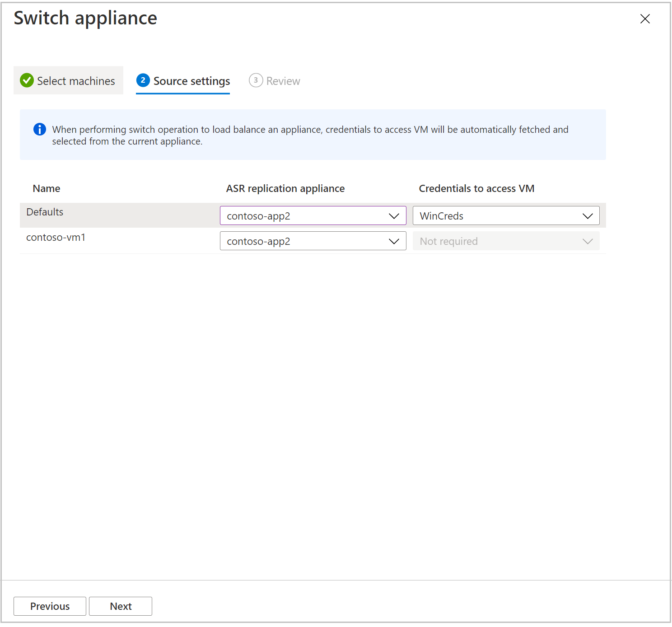Click the Not required credentials field
672x627 pixels.
[497, 241]
